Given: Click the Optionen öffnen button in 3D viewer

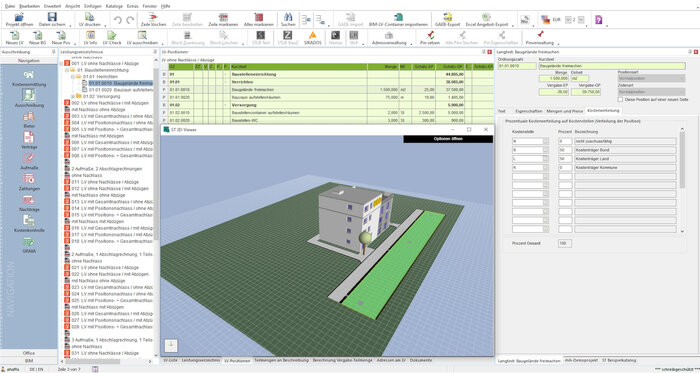Looking at the screenshot, I should 448,139.
